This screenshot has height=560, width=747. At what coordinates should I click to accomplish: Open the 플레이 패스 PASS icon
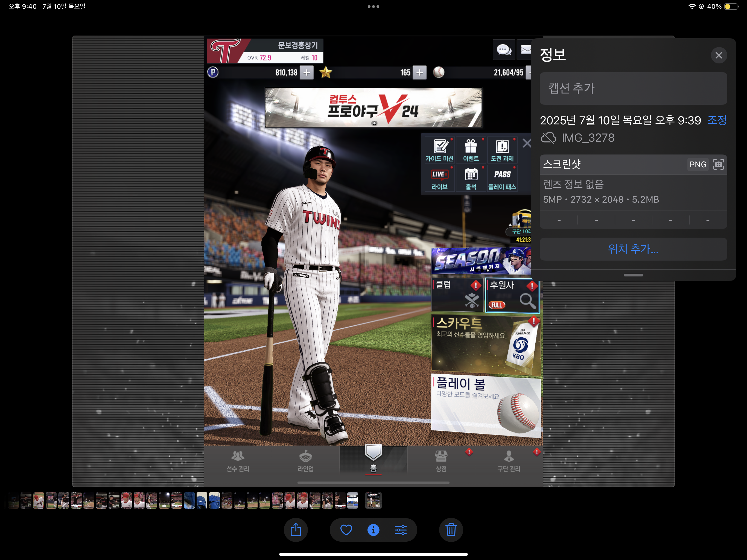click(502, 179)
